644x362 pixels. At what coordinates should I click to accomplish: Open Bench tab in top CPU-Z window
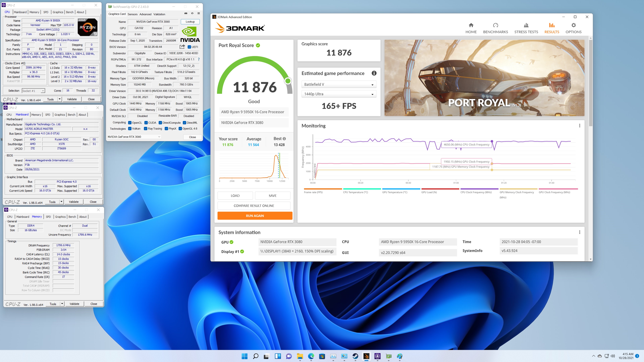(x=69, y=12)
